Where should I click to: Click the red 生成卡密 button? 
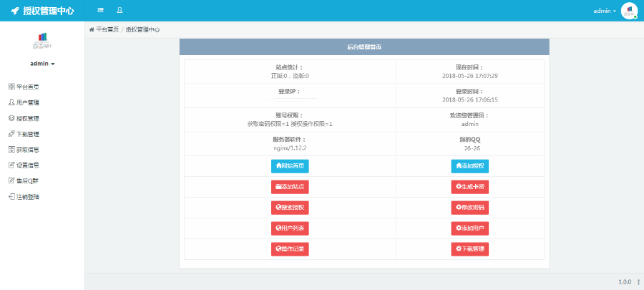[x=470, y=187]
